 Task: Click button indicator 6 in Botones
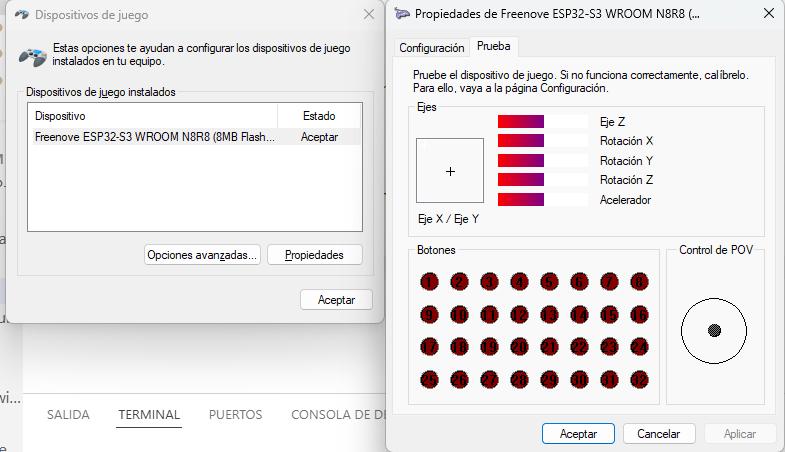(x=579, y=282)
